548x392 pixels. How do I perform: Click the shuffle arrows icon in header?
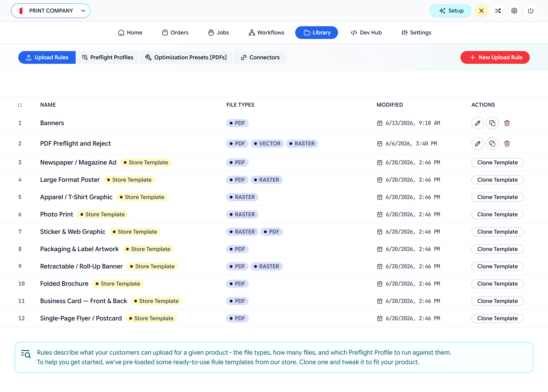coord(498,11)
